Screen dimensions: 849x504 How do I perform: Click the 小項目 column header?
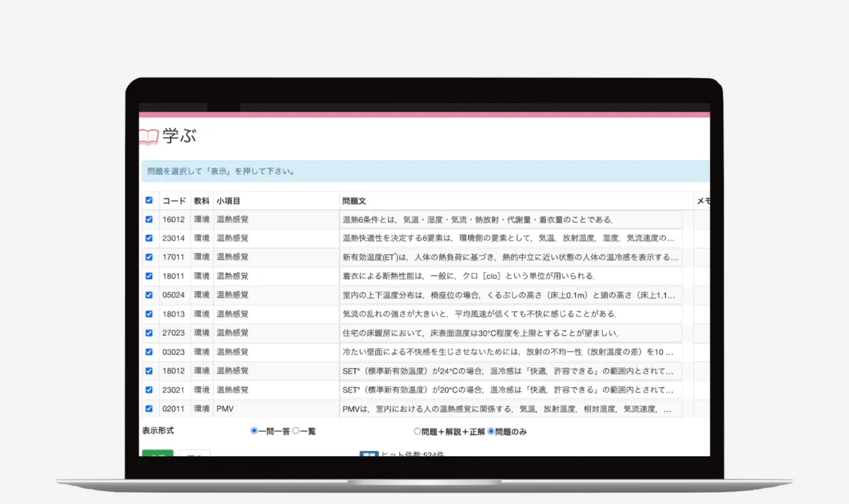click(228, 201)
